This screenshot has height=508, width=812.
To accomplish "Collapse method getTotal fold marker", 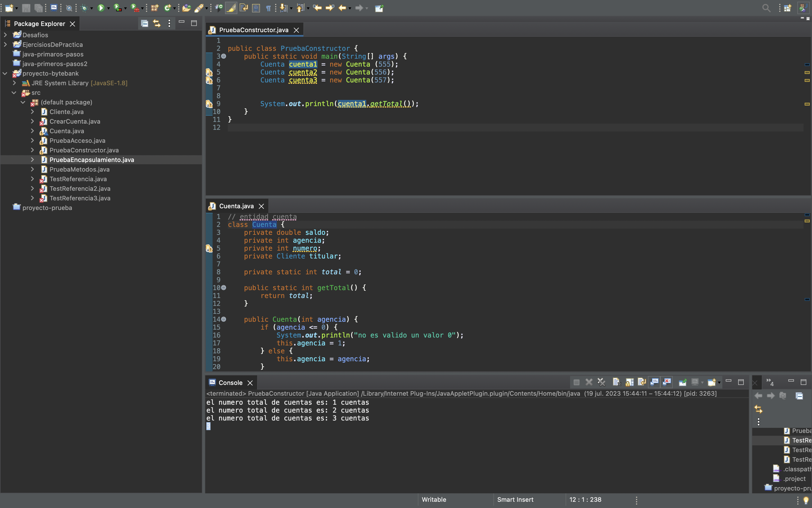I will [x=224, y=288].
